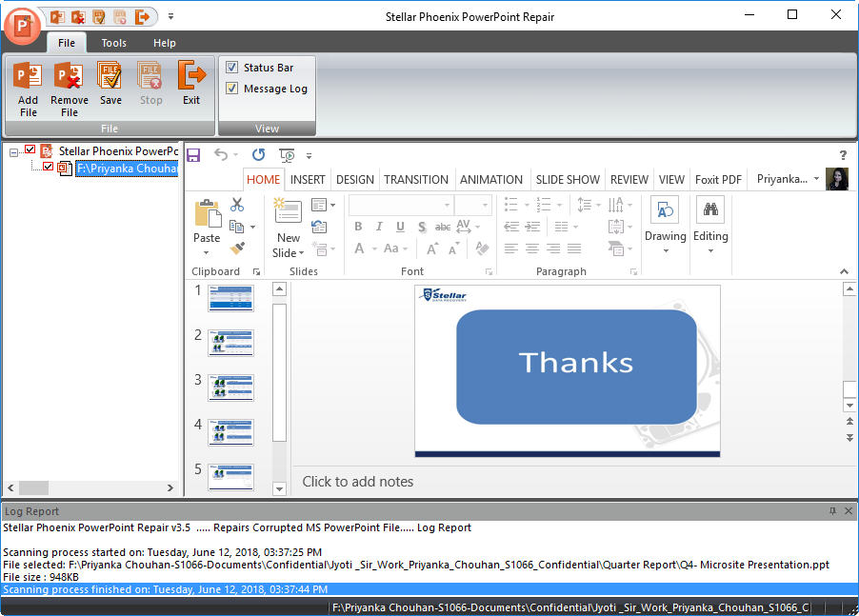Click the slide view vertical scrollbar thumb

(849, 388)
